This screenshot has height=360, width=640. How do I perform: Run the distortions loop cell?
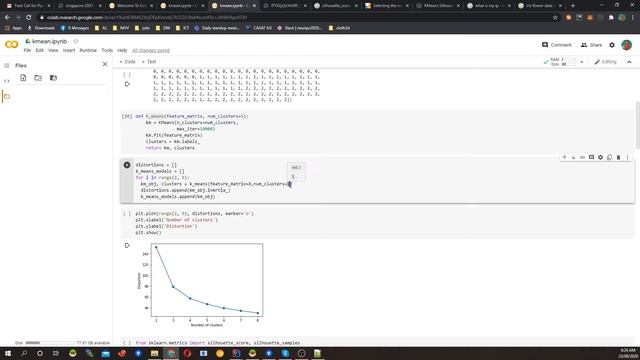click(x=127, y=165)
